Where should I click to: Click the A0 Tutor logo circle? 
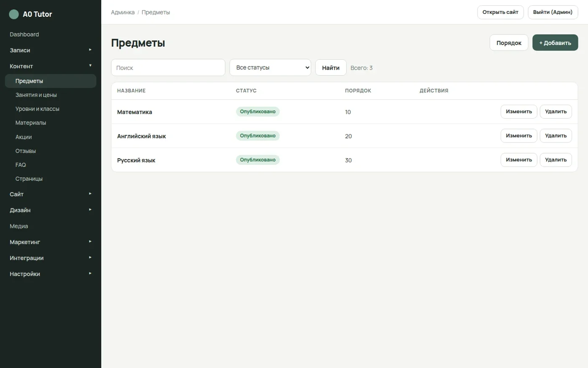[x=14, y=14]
